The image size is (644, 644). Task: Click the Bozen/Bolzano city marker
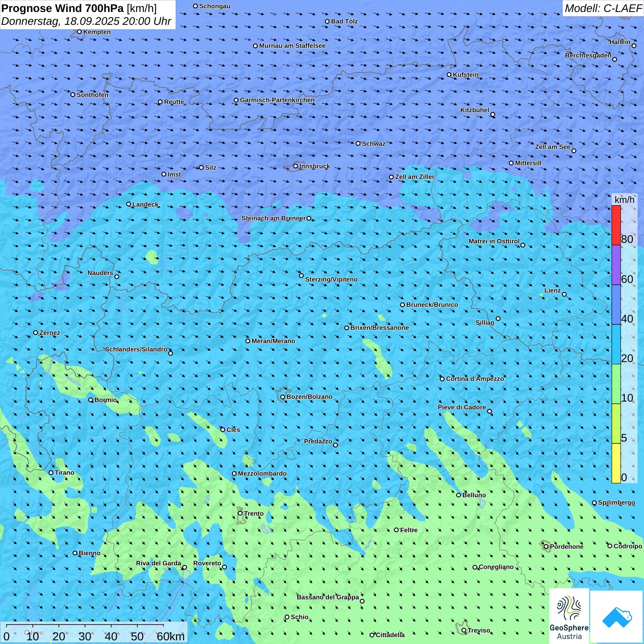282,397
